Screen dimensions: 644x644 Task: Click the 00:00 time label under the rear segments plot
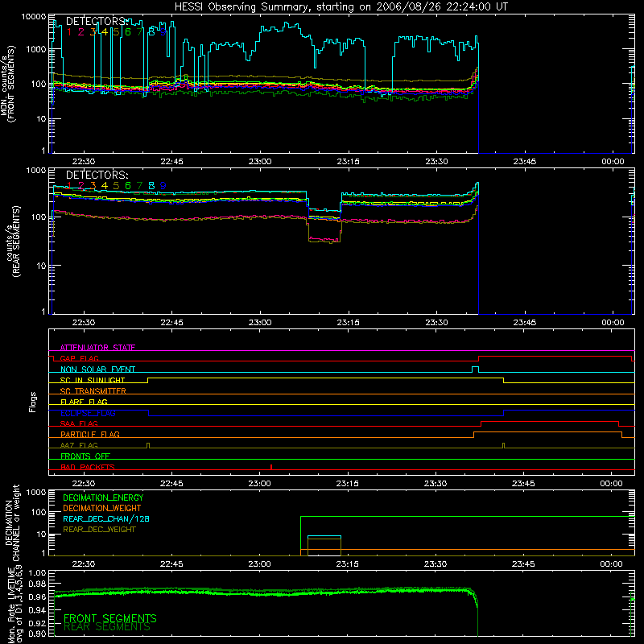pyautogui.click(x=613, y=323)
